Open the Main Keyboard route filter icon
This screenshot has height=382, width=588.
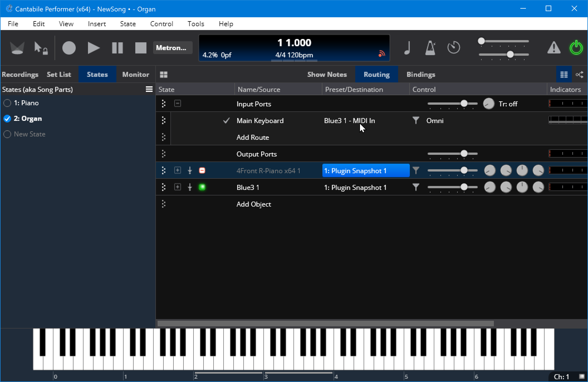pos(416,120)
